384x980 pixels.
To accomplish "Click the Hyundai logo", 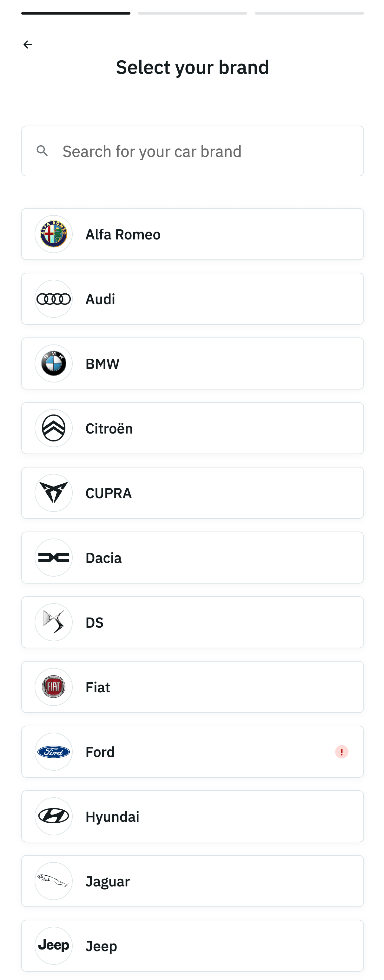I will tap(53, 816).
